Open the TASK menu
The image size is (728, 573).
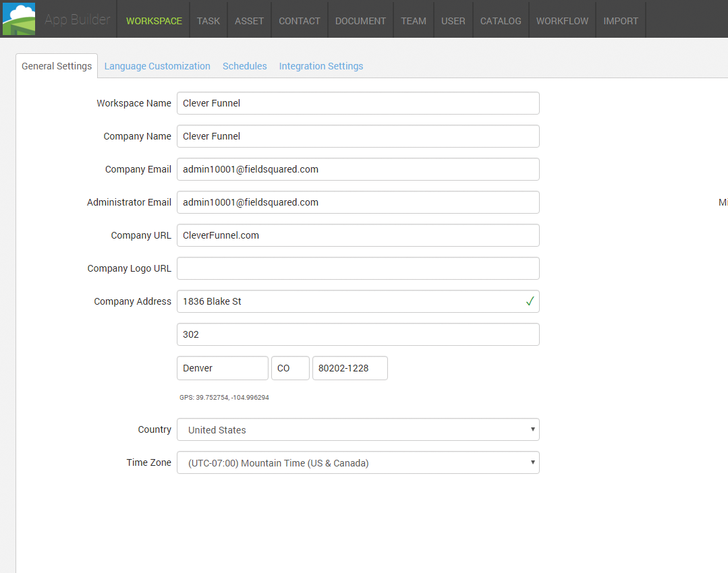pyautogui.click(x=208, y=21)
